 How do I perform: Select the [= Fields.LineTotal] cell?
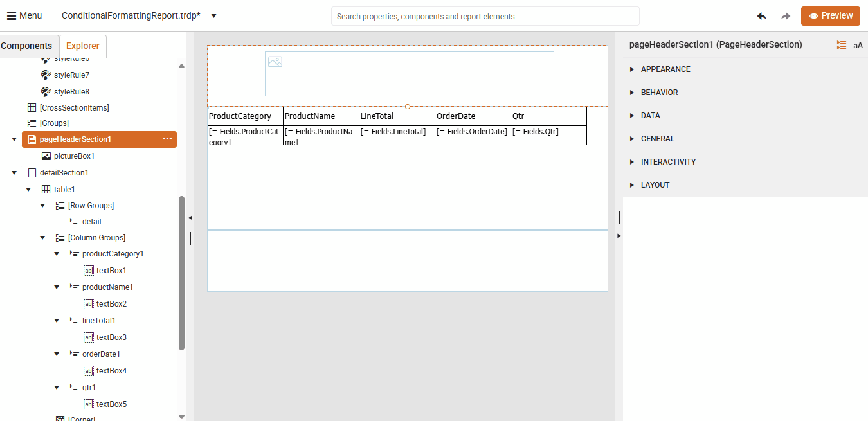pos(397,135)
